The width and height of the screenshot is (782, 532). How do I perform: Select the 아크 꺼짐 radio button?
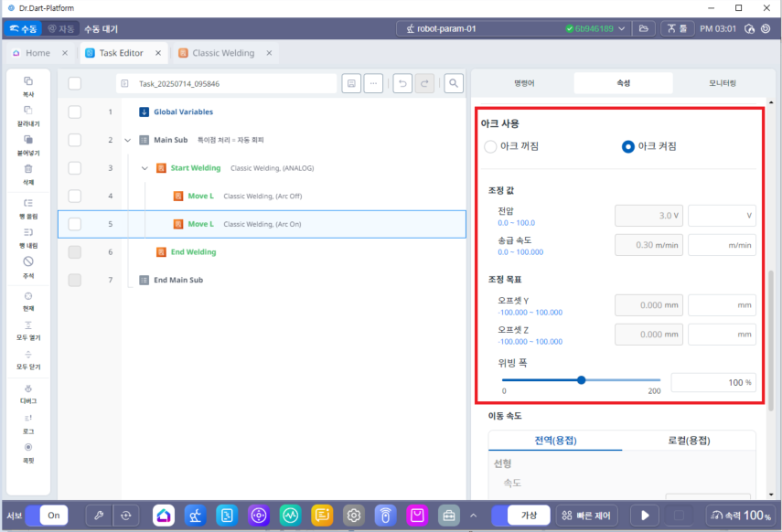pyautogui.click(x=491, y=146)
